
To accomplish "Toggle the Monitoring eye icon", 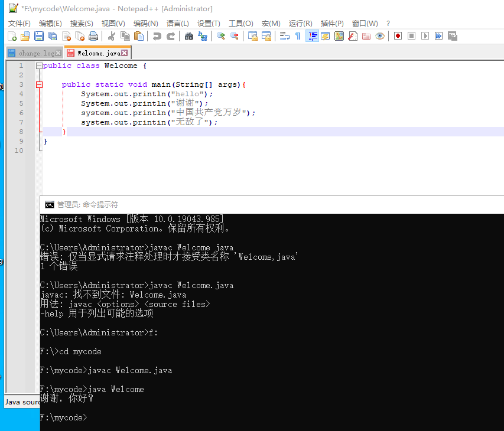I will [379, 36].
